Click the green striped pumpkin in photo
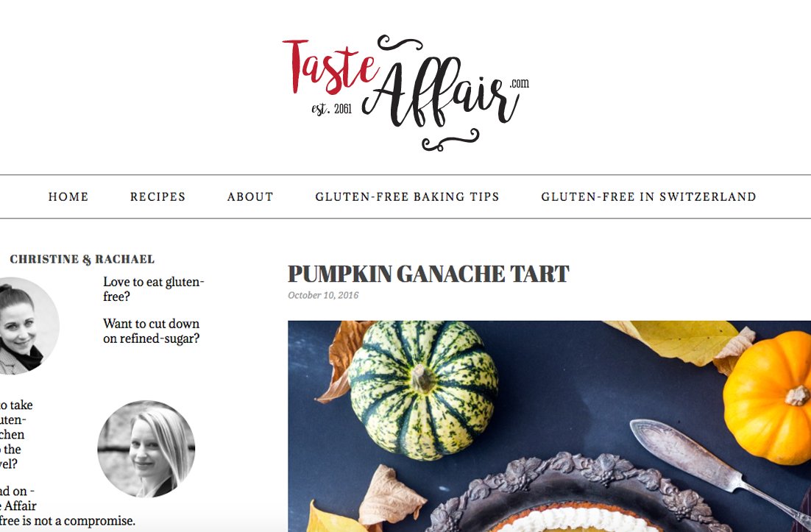The image size is (811, 532). tap(423, 389)
